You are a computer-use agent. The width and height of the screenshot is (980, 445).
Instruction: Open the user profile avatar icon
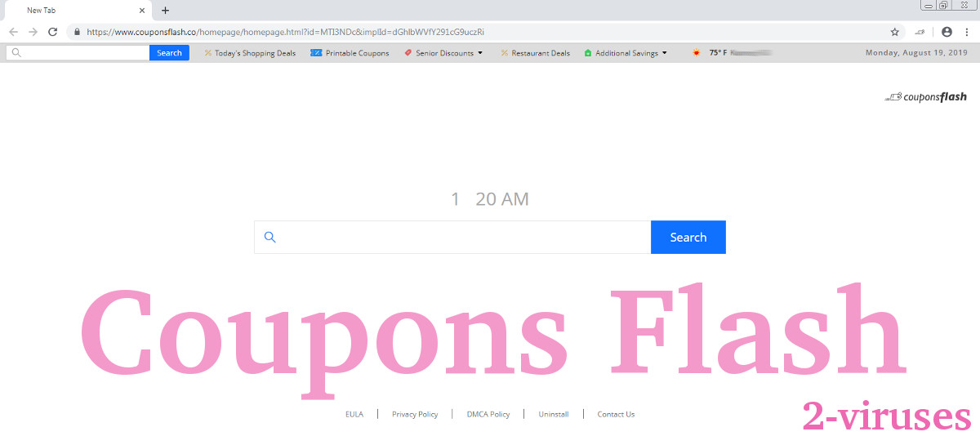[x=947, y=32]
